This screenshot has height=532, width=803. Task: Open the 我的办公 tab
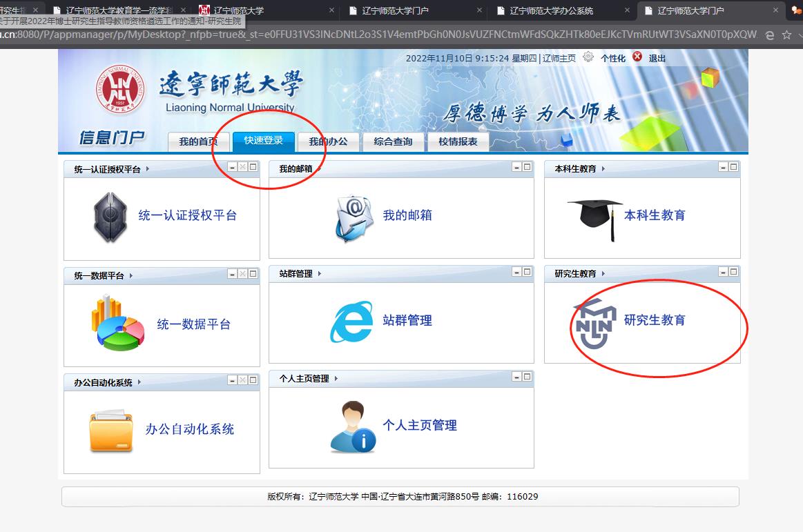click(328, 142)
